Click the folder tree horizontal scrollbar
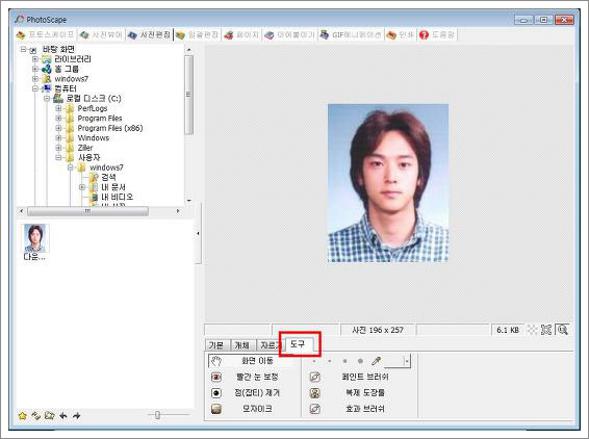589x439 pixels. [88, 211]
